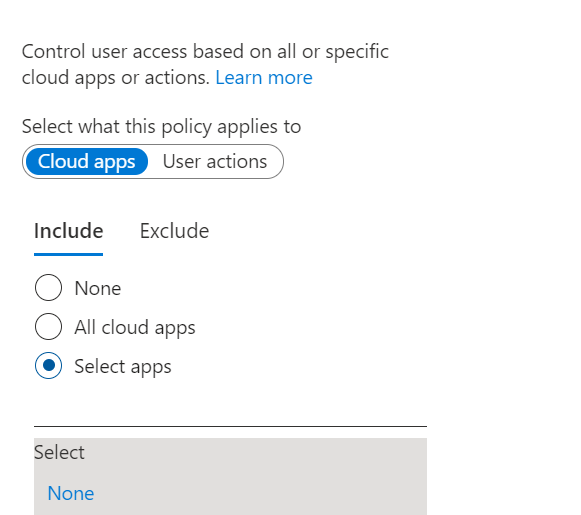
Task: Click the Select heading in gray box
Action: coord(59,452)
